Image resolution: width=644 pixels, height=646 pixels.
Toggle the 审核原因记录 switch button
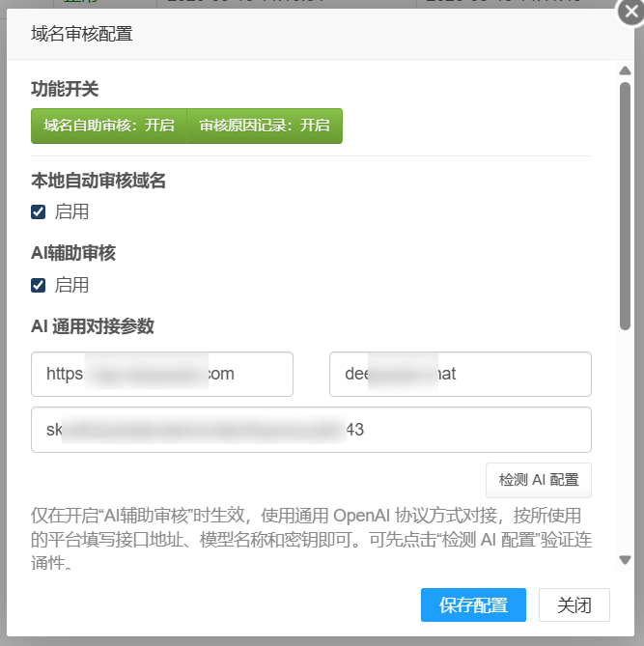(264, 126)
